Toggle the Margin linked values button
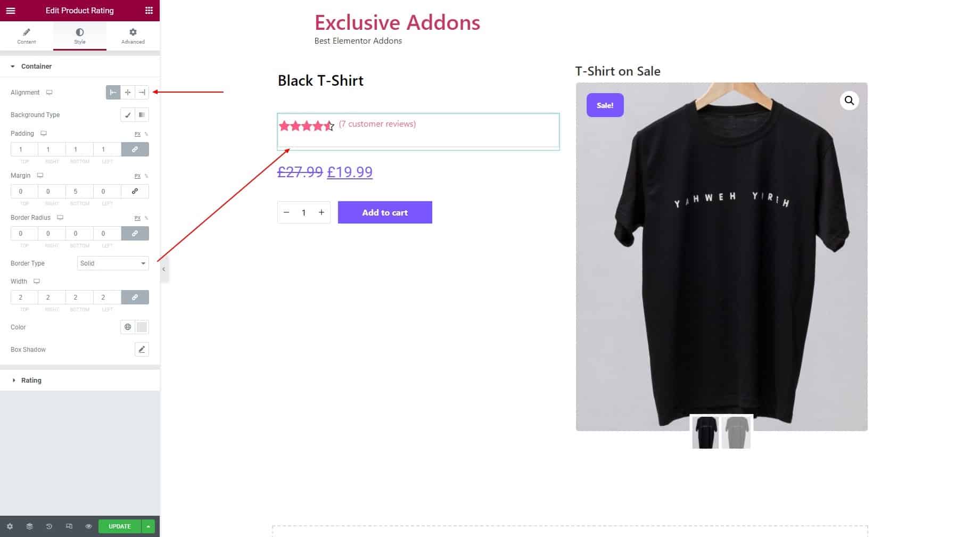Screen dimensions: 980x537 click(x=135, y=192)
